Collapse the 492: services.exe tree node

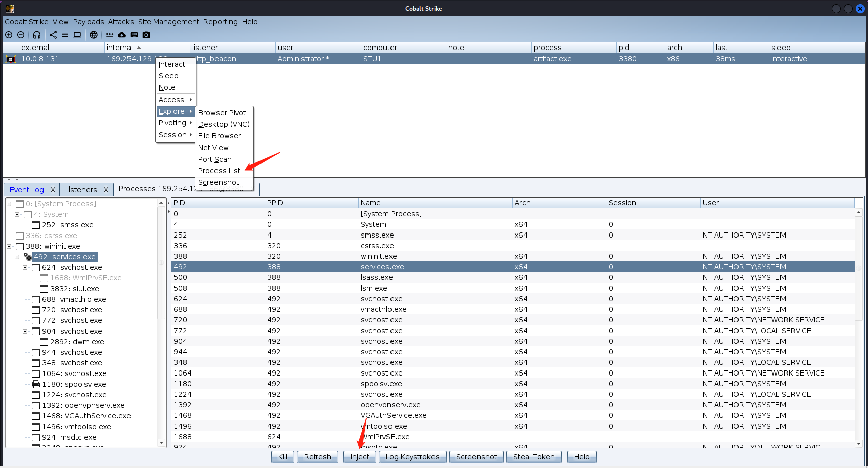(x=17, y=257)
